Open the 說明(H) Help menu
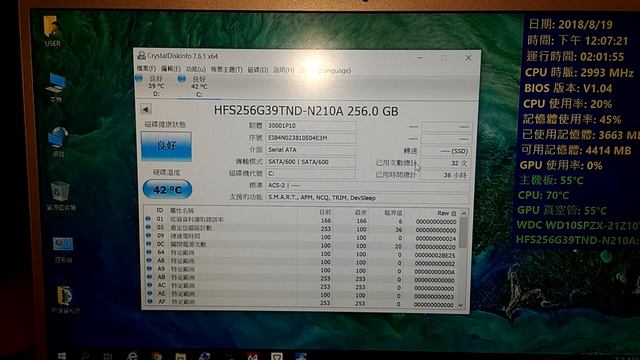 [x=284, y=70]
